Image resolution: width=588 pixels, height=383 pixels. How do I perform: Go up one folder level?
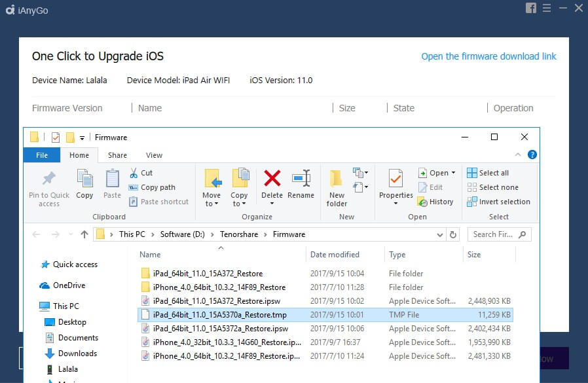tap(84, 234)
